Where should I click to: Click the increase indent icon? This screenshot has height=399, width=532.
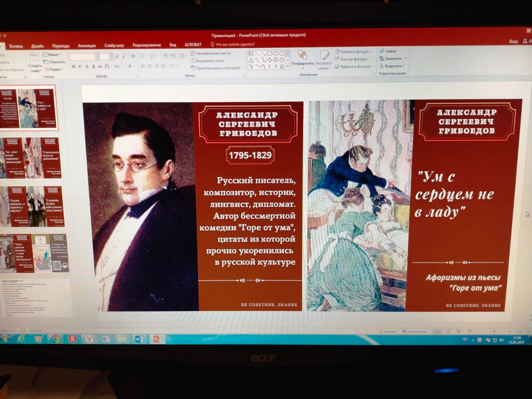click(173, 56)
